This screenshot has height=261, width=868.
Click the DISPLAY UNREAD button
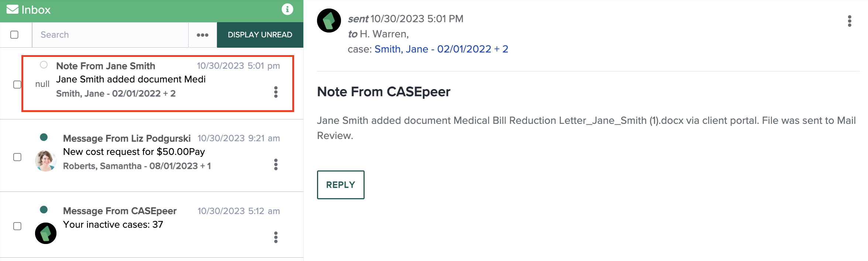260,35
